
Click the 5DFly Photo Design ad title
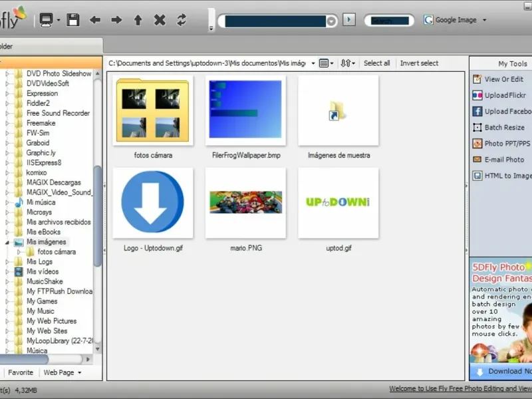coord(501,273)
